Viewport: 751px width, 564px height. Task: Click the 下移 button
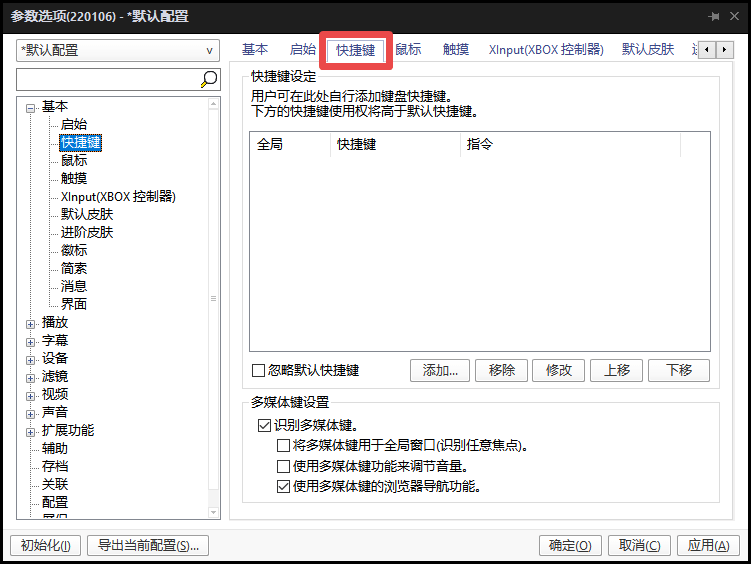(x=679, y=371)
